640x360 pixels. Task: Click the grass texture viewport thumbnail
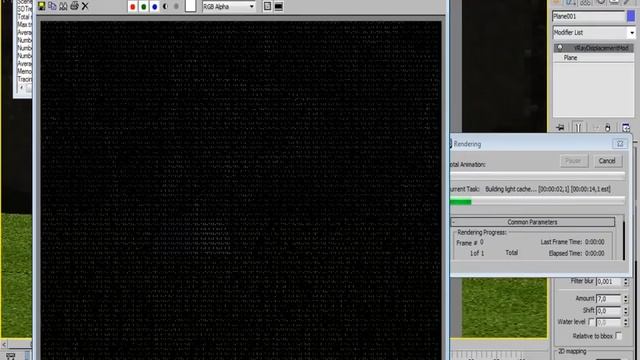504,308
